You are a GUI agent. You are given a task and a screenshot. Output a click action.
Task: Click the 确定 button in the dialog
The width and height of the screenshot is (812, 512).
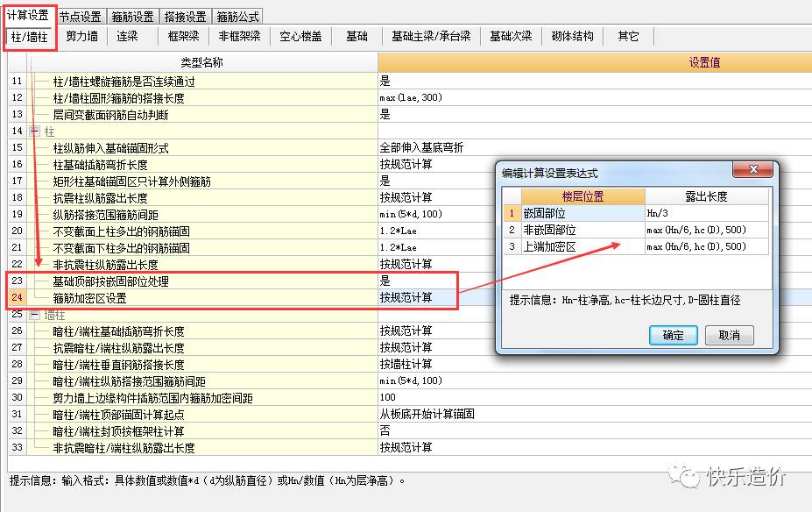click(673, 335)
